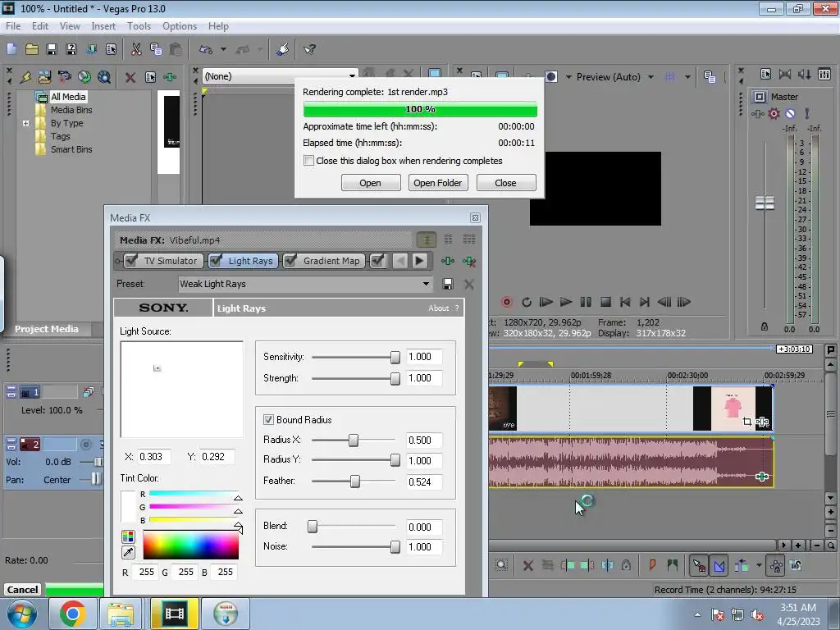Click the Play button in transport bar
Screen dimensions: 840x630
[x=566, y=302]
